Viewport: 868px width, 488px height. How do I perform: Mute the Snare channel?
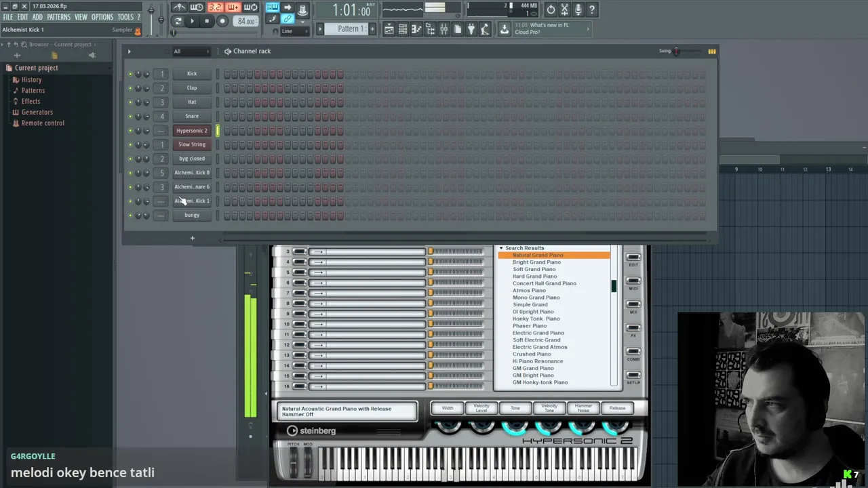click(130, 117)
